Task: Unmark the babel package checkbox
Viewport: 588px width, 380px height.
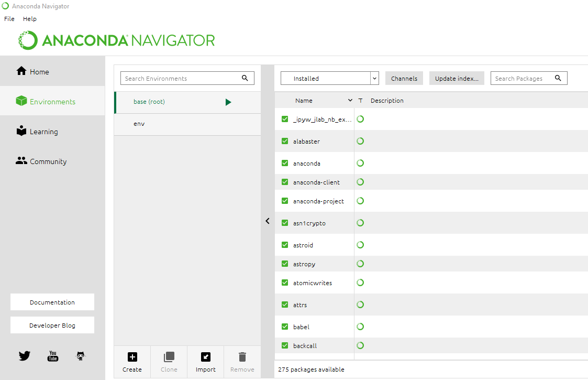Action: coord(285,327)
